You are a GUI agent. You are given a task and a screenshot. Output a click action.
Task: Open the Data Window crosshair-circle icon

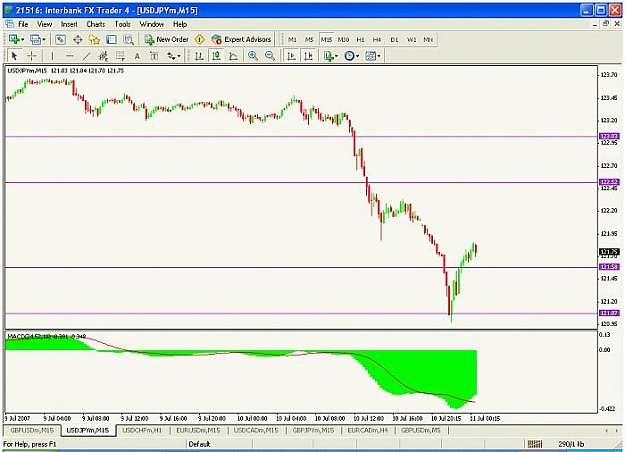(x=78, y=39)
